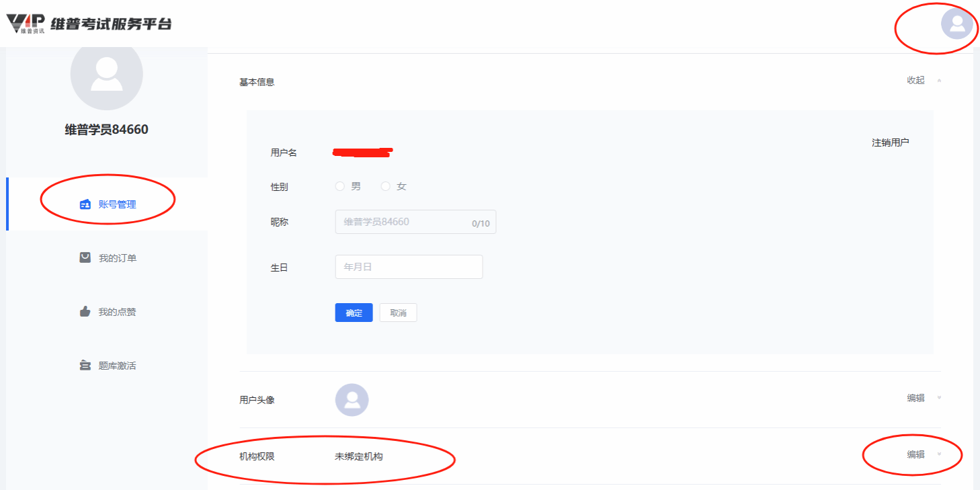Click the 昵称 input field

coord(403,222)
